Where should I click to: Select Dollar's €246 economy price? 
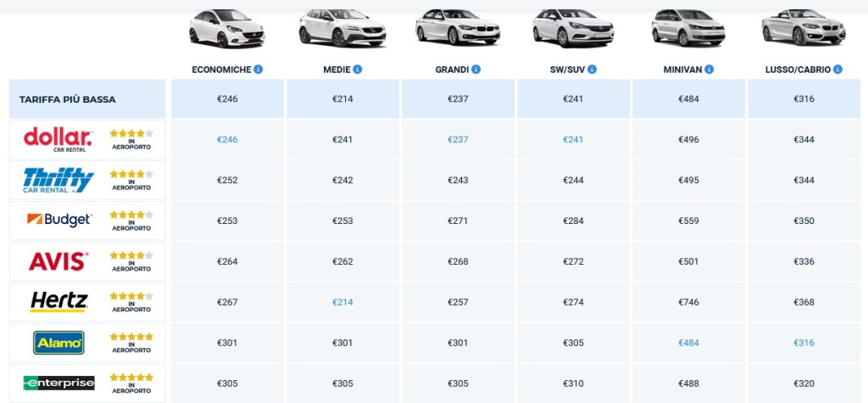pos(227,140)
